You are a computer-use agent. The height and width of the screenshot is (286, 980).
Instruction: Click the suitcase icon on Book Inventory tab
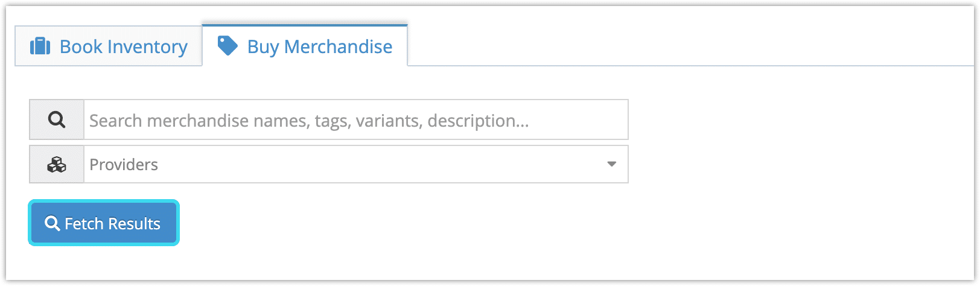coord(40,46)
